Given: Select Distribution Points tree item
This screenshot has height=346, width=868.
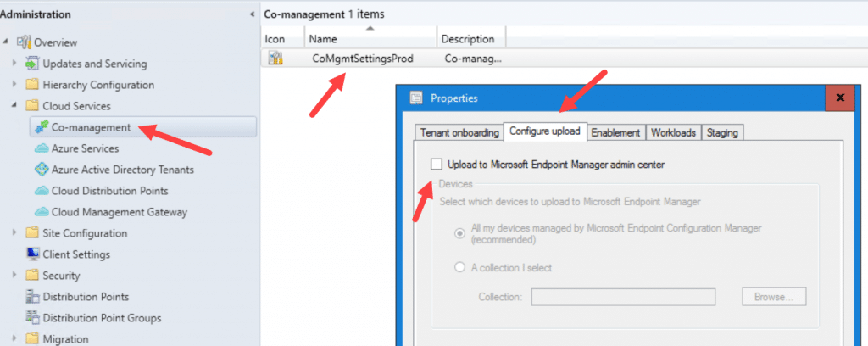Looking at the screenshot, I should tap(86, 297).
